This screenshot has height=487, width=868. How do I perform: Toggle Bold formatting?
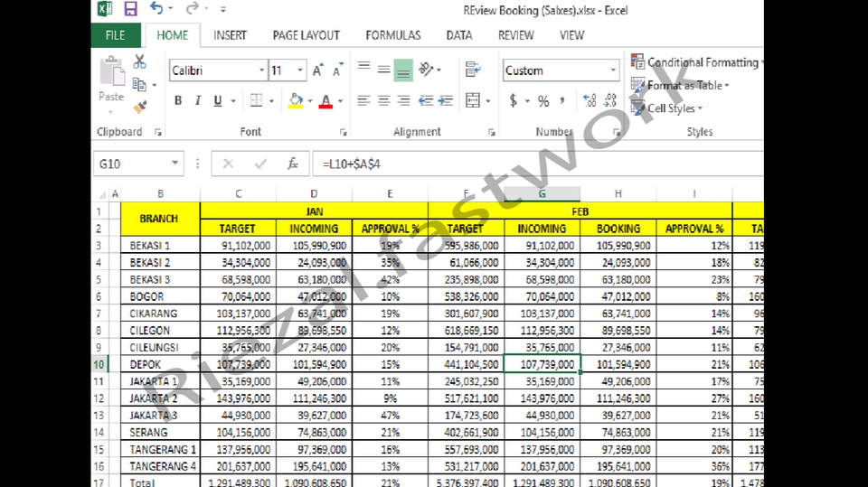tap(178, 100)
